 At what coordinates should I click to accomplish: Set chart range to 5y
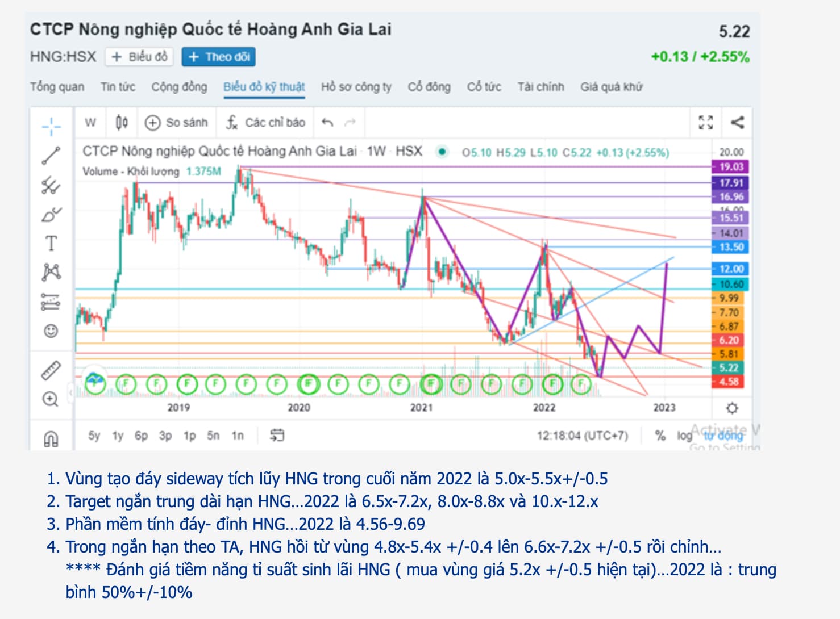(94, 436)
